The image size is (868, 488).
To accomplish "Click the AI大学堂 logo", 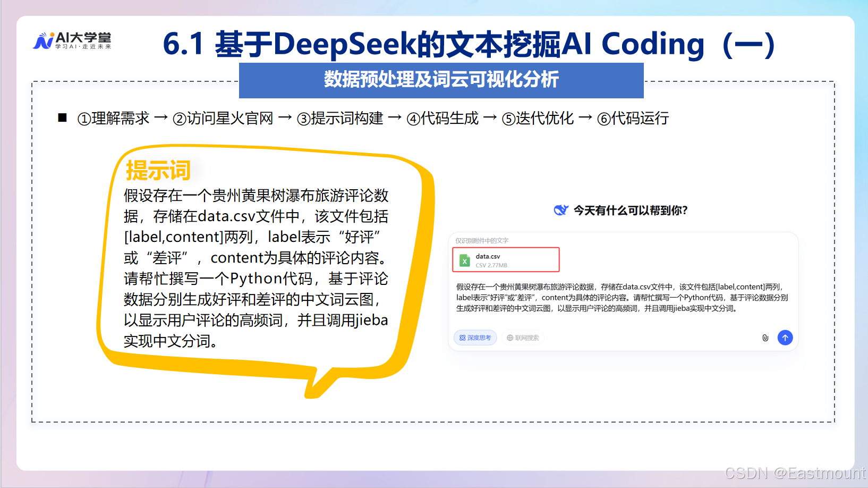I will click(72, 41).
